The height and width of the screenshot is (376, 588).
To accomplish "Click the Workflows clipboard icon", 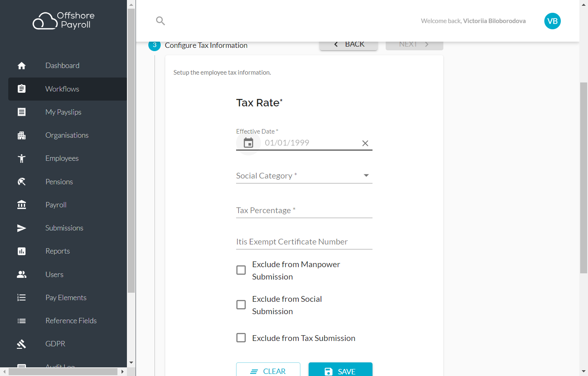I will (21, 89).
